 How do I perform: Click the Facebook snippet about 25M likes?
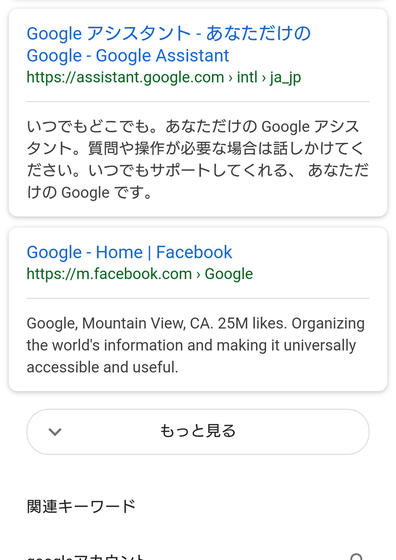coord(196,345)
